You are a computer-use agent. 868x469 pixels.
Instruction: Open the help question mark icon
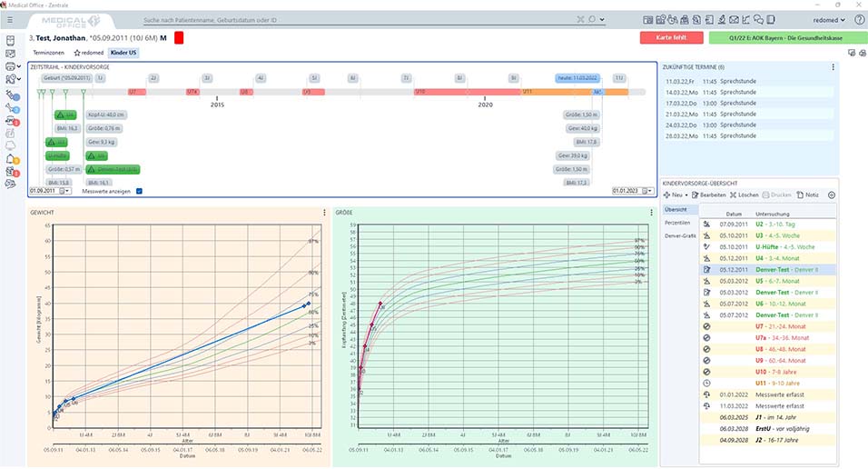[x=859, y=20]
